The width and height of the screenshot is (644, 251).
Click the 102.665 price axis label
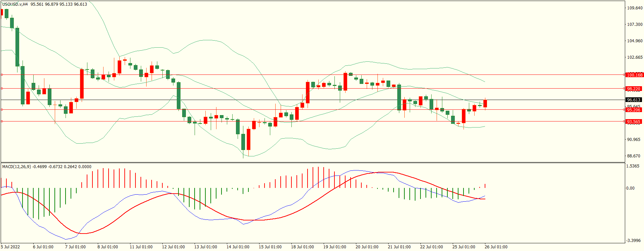click(x=635, y=57)
